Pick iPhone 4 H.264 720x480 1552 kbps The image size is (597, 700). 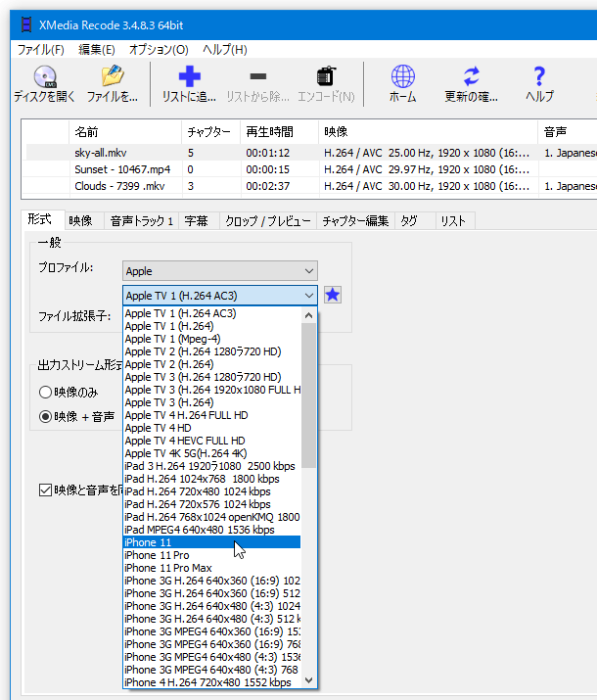point(212,682)
